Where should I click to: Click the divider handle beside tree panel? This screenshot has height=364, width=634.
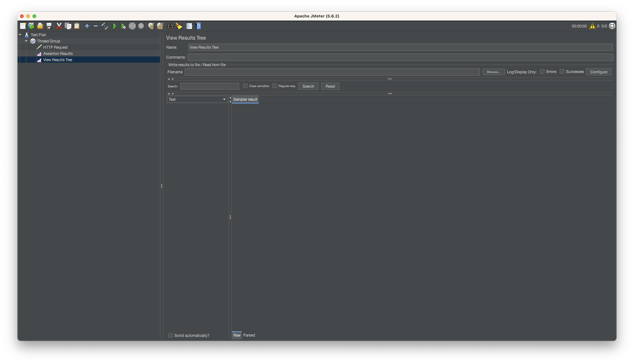point(161,186)
